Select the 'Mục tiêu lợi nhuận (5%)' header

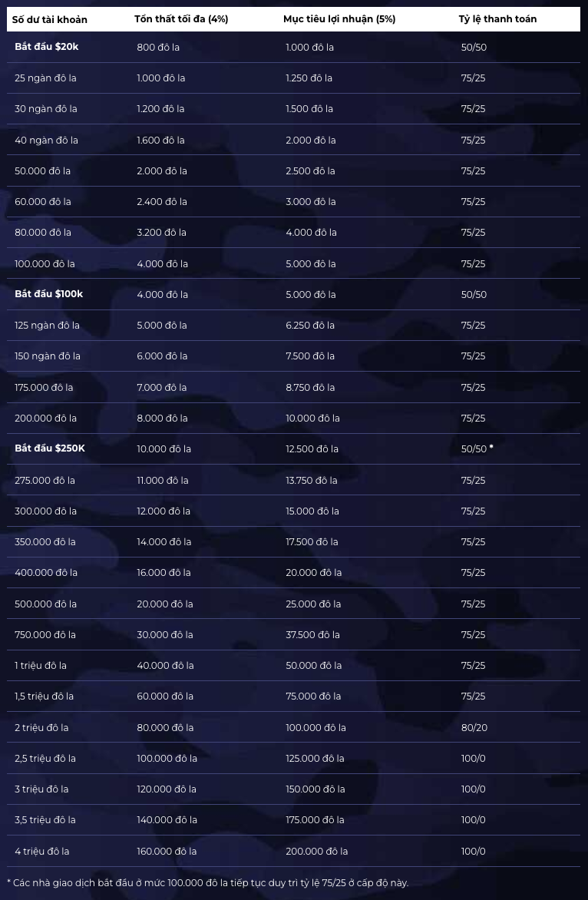point(339,19)
